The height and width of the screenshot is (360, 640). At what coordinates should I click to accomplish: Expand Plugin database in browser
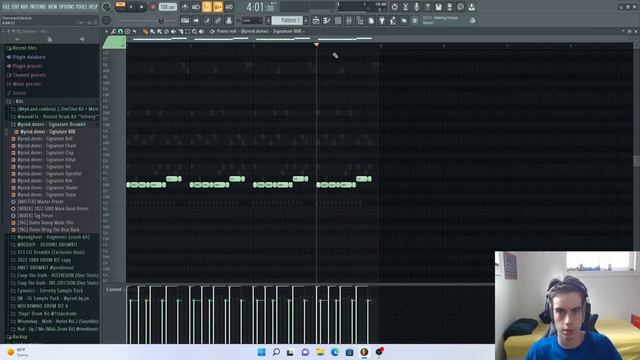tap(29, 57)
